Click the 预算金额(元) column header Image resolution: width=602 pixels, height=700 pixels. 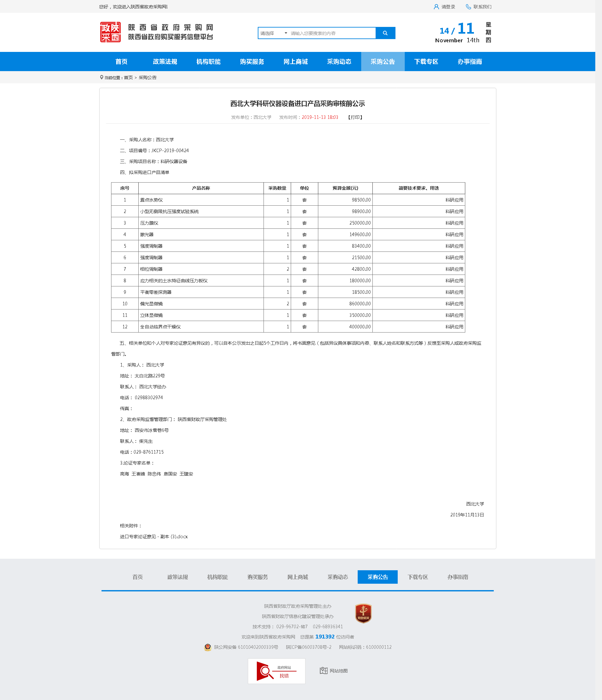pos(345,188)
